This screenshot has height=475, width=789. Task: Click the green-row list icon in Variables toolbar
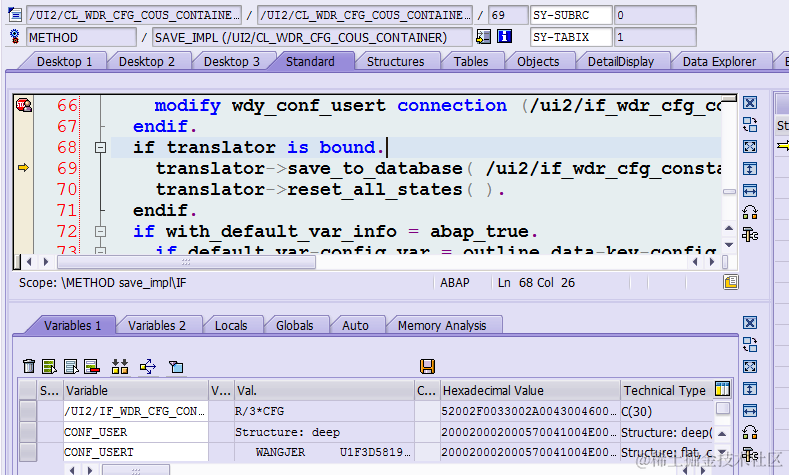click(x=49, y=366)
